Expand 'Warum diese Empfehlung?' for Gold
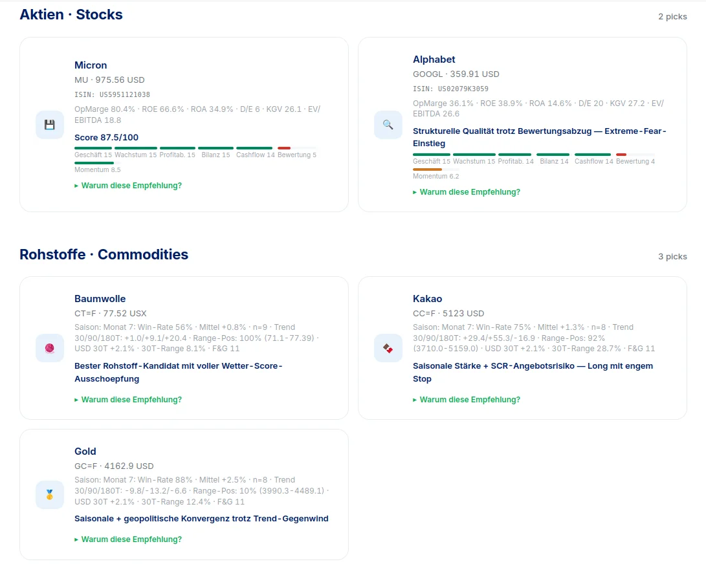This screenshot has height=588, width=706. pyautogui.click(x=128, y=539)
